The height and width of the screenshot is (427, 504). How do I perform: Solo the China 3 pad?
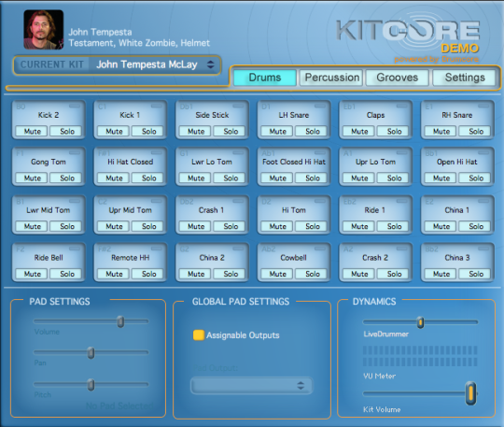(x=476, y=274)
